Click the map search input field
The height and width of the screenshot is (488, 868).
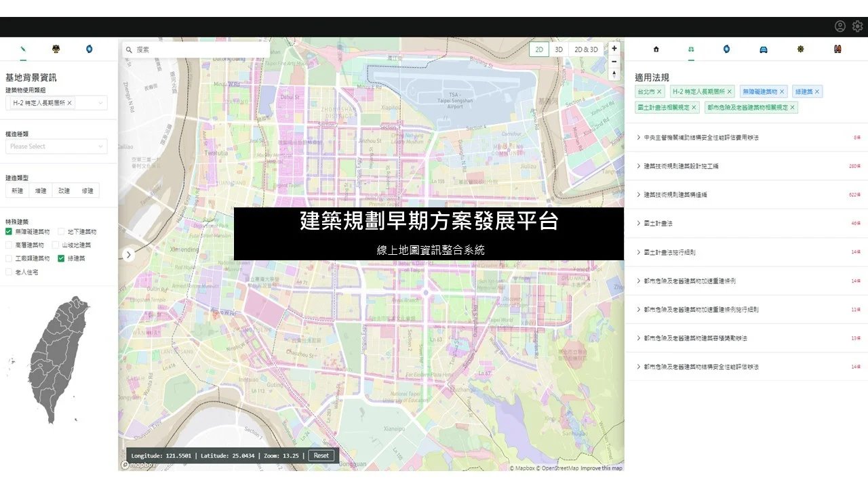197,49
